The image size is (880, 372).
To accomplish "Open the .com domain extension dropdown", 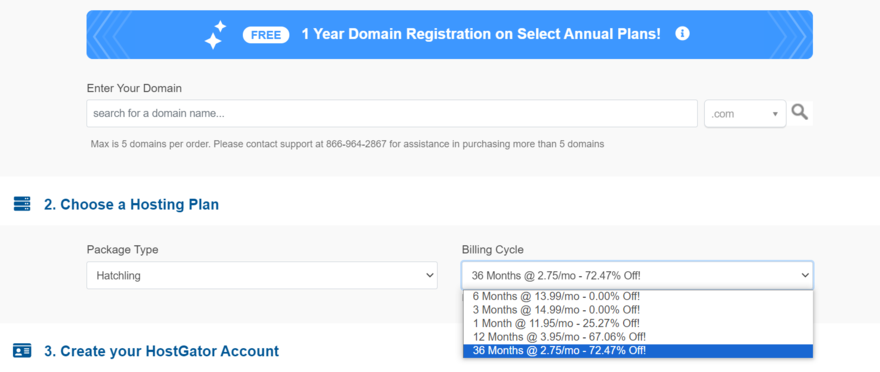I will pyautogui.click(x=745, y=114).
